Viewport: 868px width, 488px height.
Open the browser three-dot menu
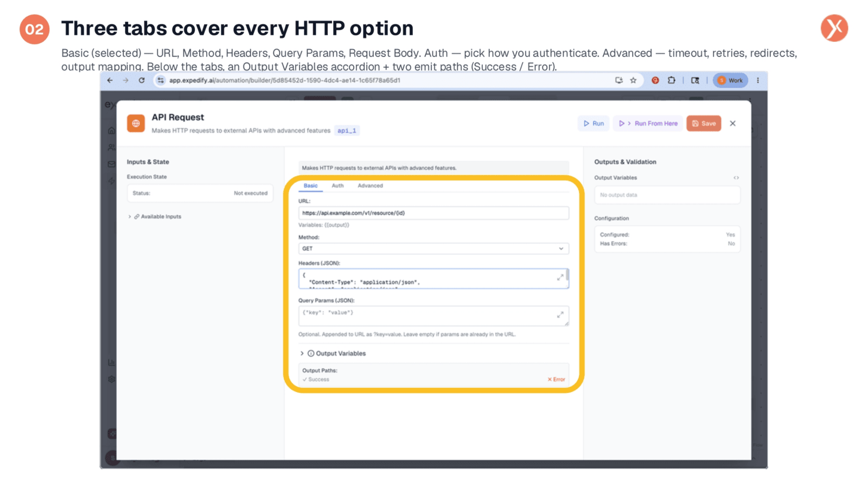click(758, 80)
